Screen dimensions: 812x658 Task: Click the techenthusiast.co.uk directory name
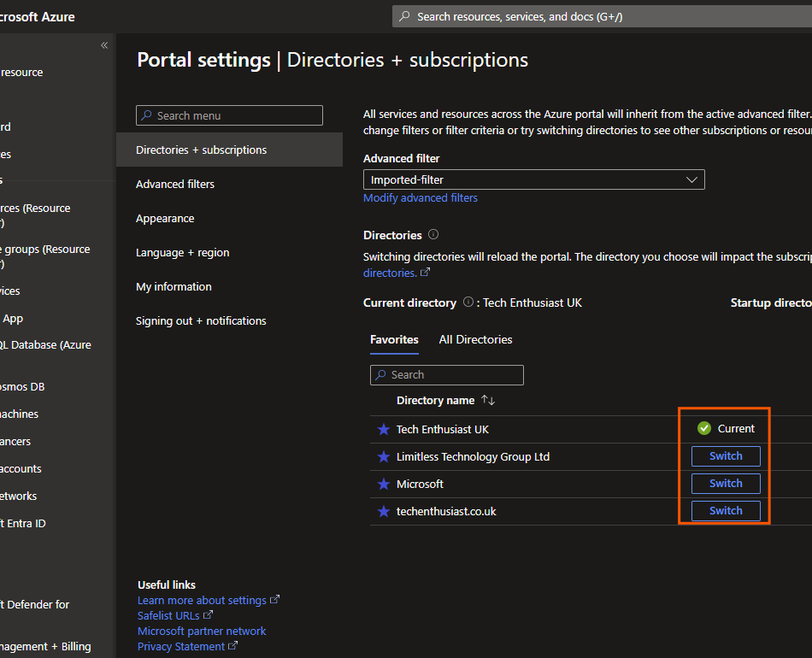tap(446, 512)
